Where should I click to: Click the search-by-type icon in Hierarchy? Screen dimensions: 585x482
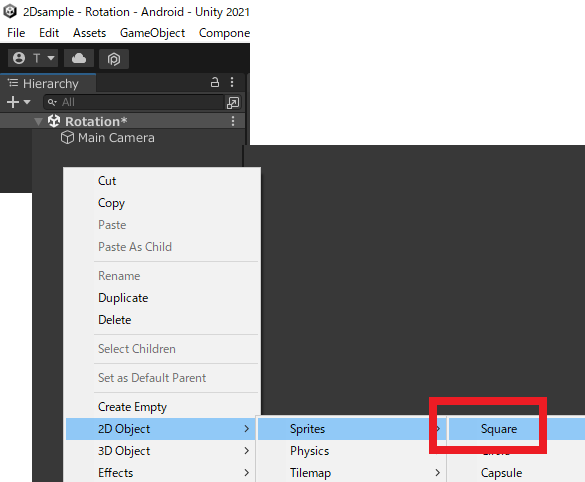233,102
